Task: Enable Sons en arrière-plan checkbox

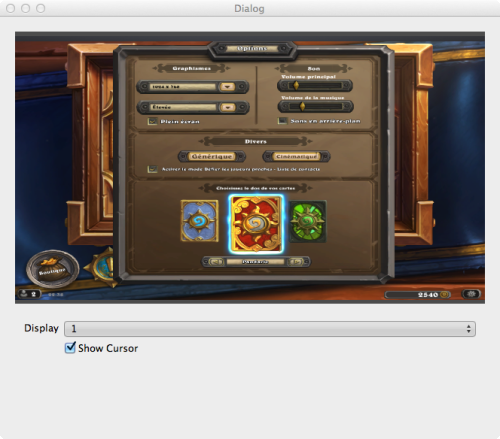Action: (x=282, y=121)
